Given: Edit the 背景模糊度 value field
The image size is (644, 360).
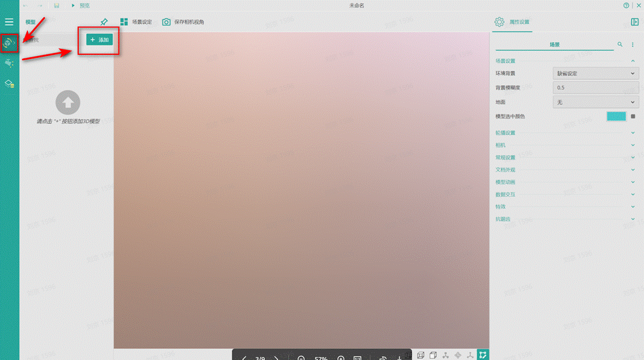Looking at the screenshot, I should [x=596, y=88].
